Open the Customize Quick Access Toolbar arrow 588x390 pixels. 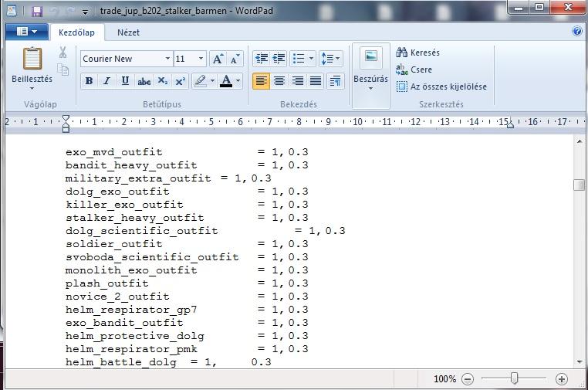coord(86,12)
